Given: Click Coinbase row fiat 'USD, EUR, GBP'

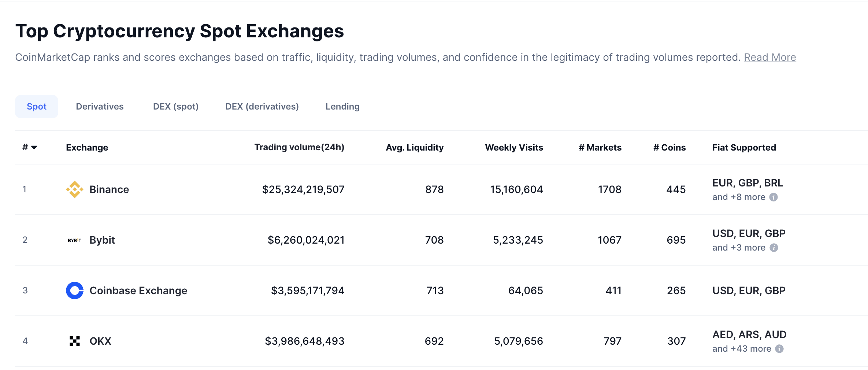Looking at the screenshot, I should click(x=749, y=291).
